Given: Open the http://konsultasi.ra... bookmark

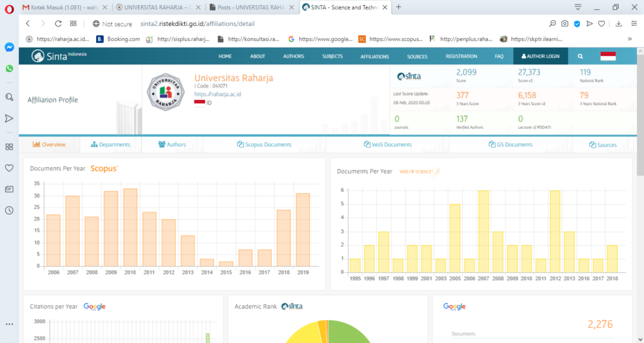Looking at the screenshot, I should coord(249,39).
